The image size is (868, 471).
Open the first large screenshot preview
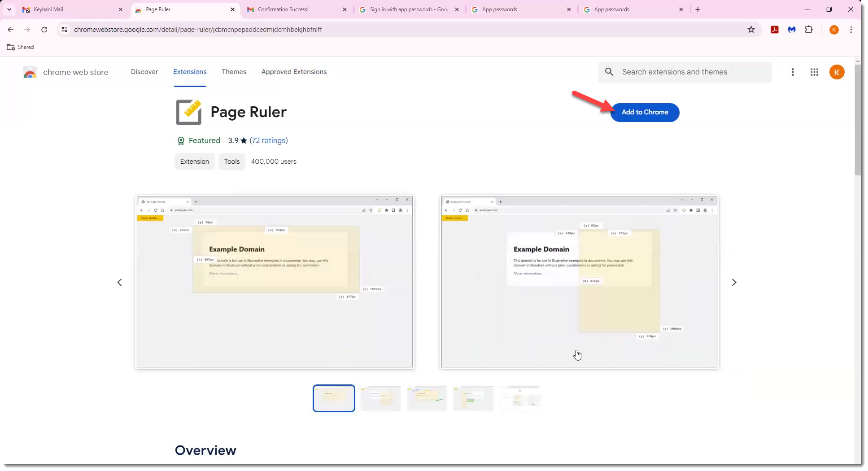[x=275, y=282]
